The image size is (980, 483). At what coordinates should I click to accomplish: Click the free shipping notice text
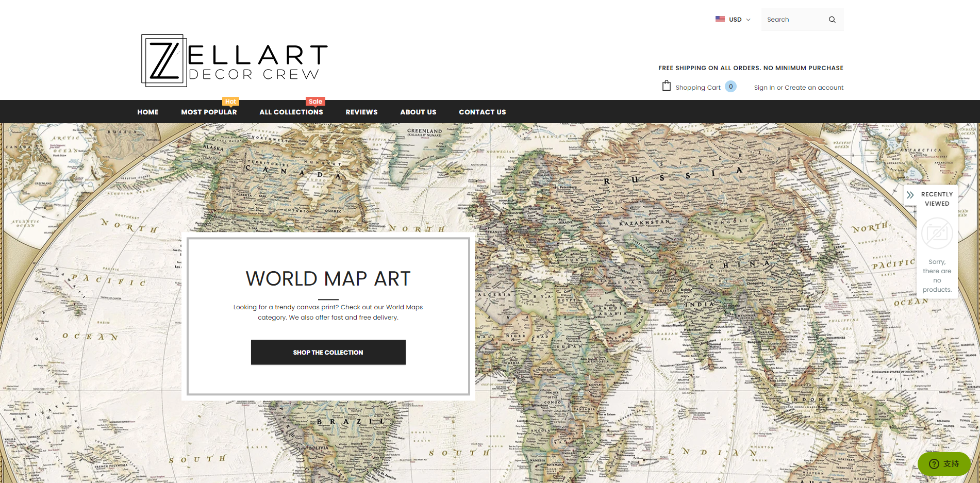751,68
